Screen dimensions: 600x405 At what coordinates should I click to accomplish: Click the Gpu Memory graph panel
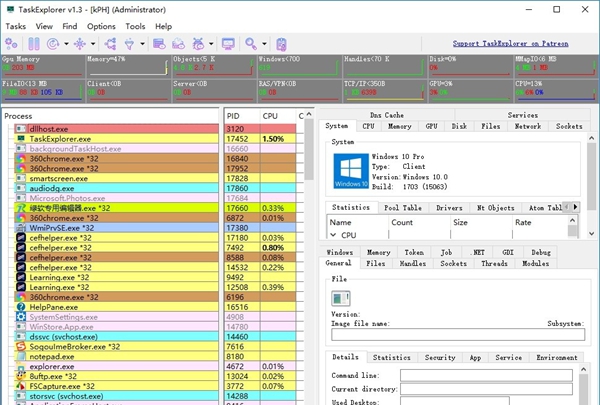tap(43, 66)
